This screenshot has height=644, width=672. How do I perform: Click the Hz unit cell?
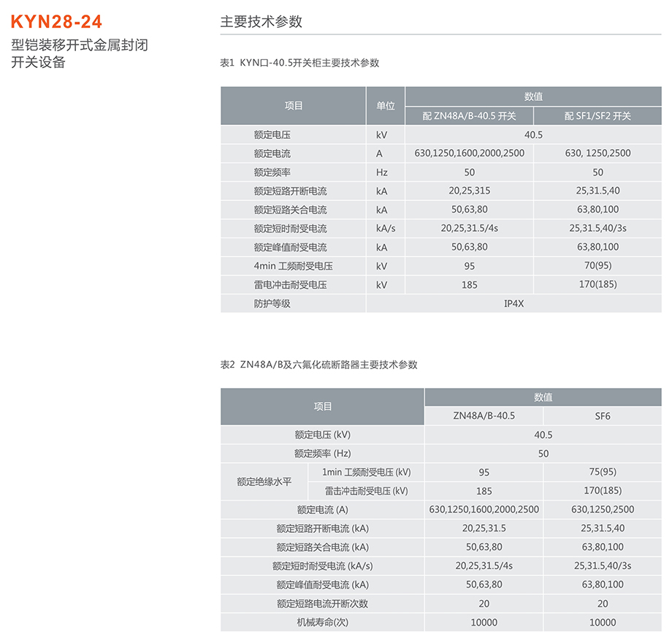click(381, 173)
